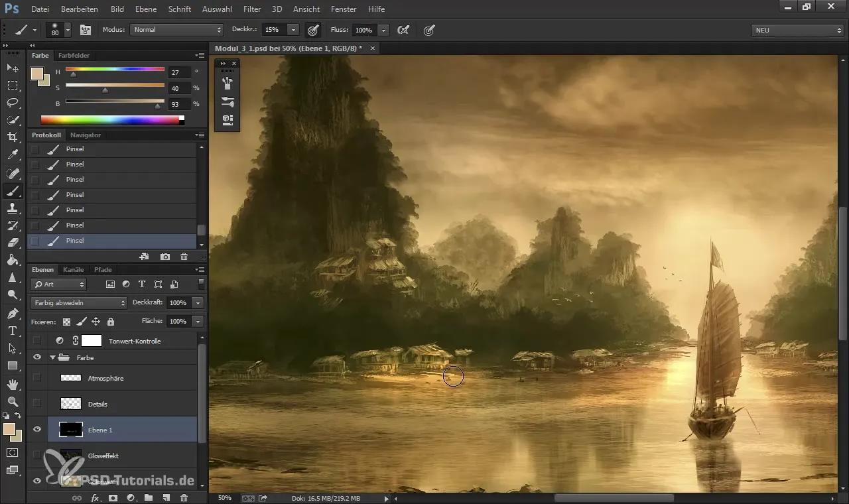Collapse the Farbe layer group
Viewport: 849px width, 504px height.
coord(52,357)
